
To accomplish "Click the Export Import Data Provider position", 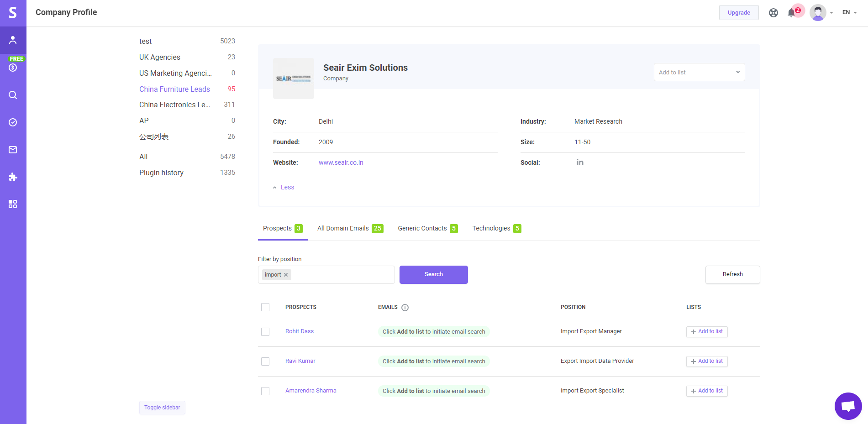I will click(x=597, y=361).
